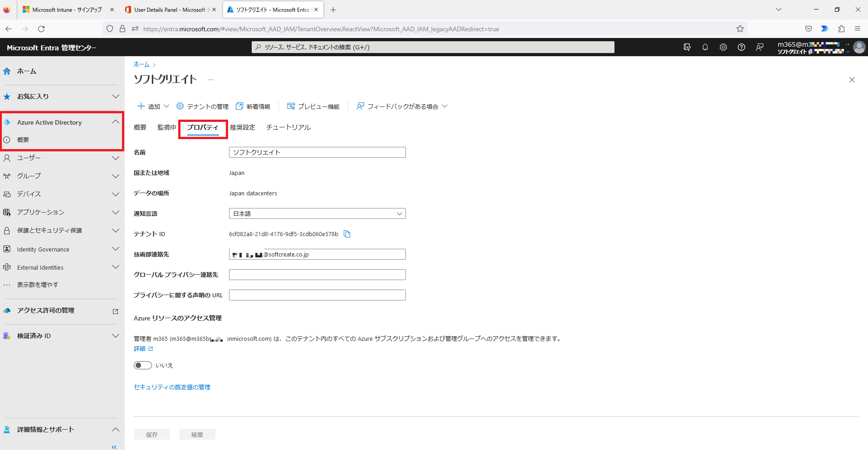Click the 破棄 button
The width and height of the screenshot is (868, 450).
pos(197,434)
